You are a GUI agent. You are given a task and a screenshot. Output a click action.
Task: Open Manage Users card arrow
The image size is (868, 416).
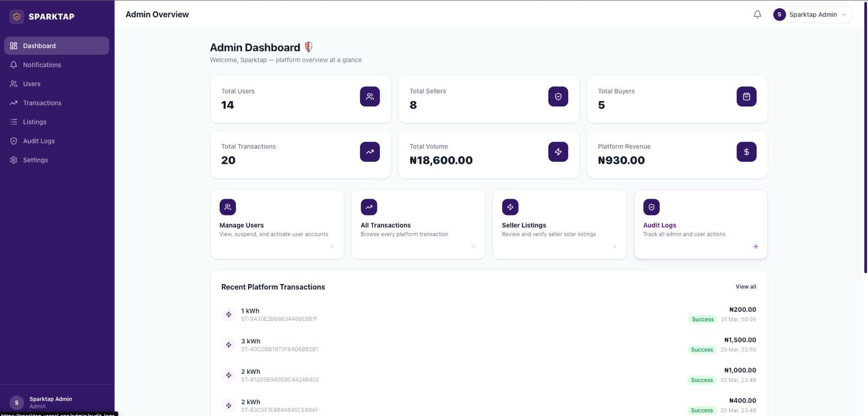tap(331, 247)
